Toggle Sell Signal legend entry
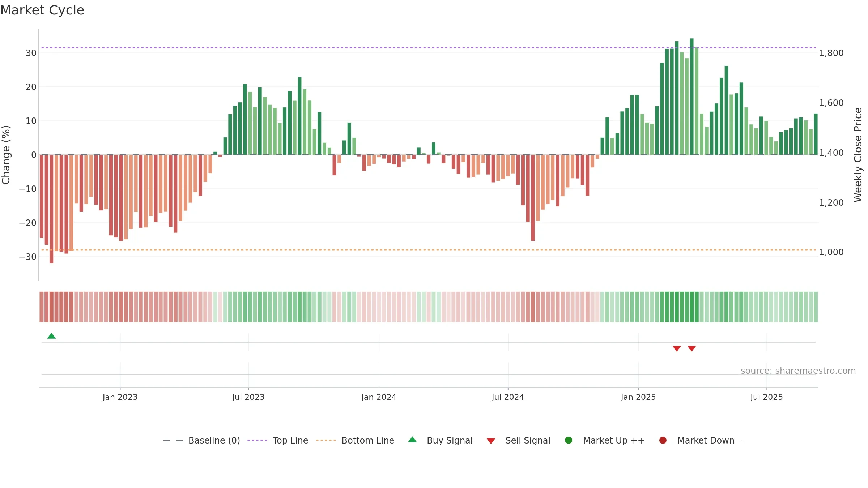 [x=518, y=440]
